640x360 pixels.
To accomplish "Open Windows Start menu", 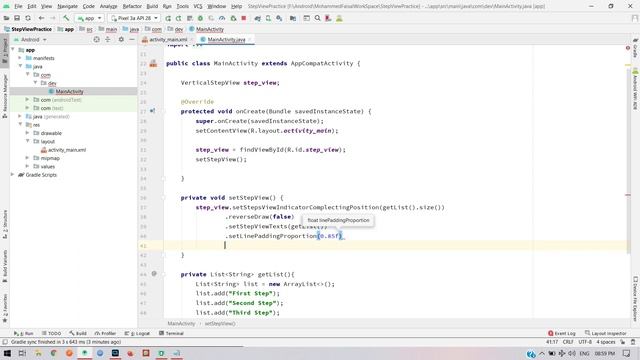I will coord(7,353).
